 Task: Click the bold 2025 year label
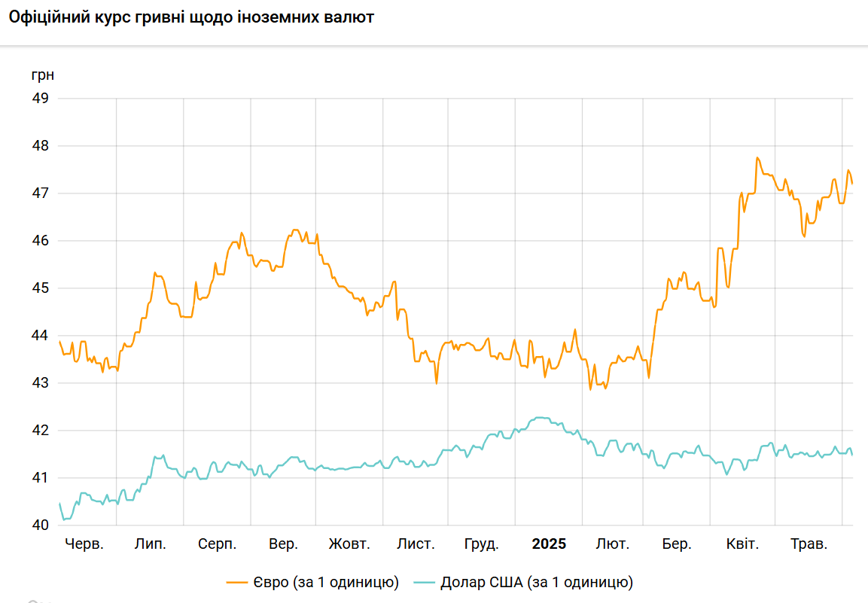click(x=549, y=544)
